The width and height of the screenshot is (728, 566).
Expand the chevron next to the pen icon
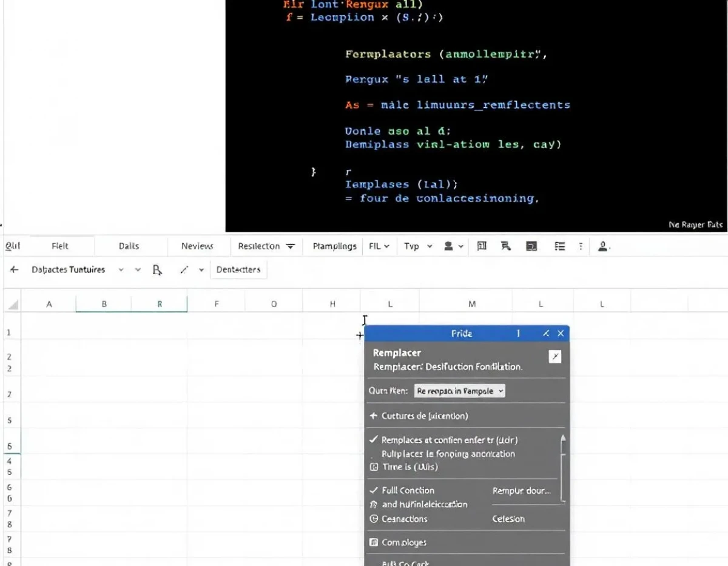[201, 270]
